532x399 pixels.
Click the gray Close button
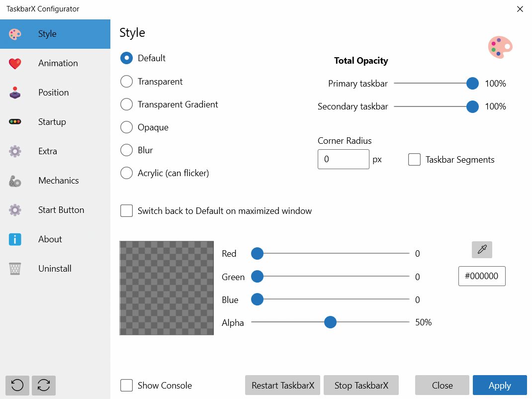pyautogui.click(x=442, y=385)
